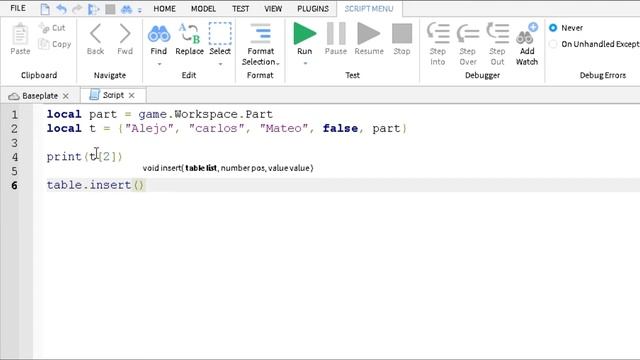Place cursor inside table.insert parentheses
The width and height of the screenshot is (640, 360).
pyautogui.click(x=139, y=185)
